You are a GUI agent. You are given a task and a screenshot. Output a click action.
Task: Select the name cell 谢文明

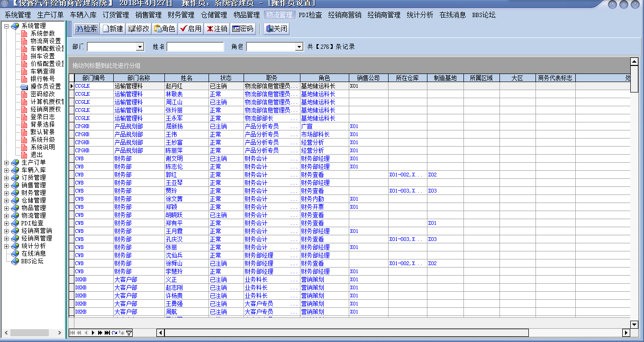[x=186, y=158]
